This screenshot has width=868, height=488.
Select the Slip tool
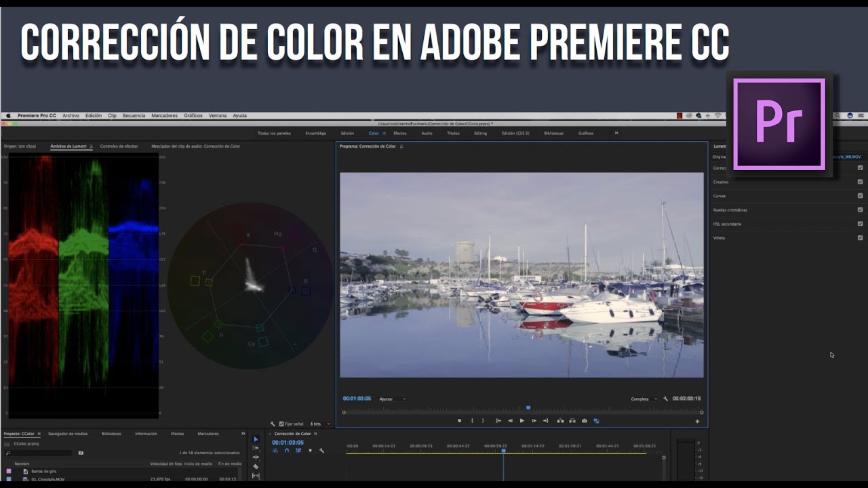coord(256,476)
